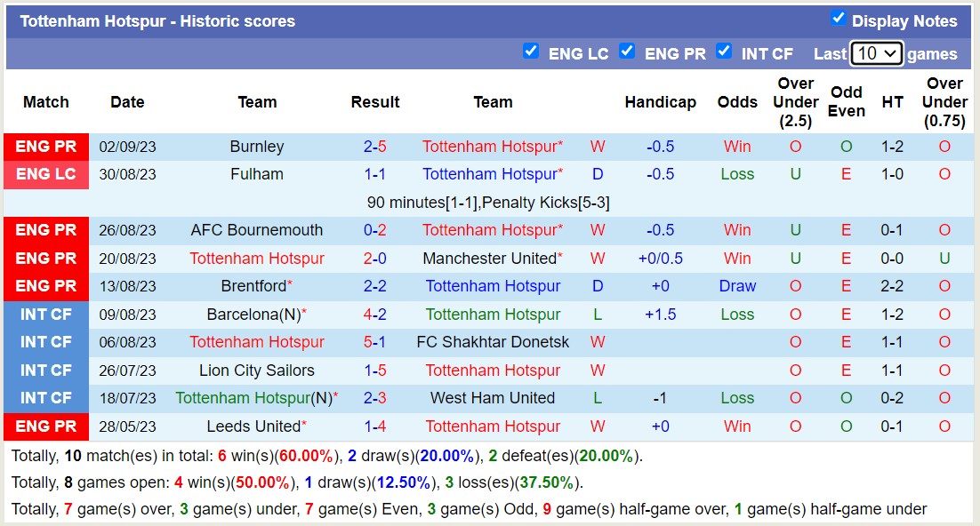Click the Date column header
980x526 pixels.
tap(127, 102)
